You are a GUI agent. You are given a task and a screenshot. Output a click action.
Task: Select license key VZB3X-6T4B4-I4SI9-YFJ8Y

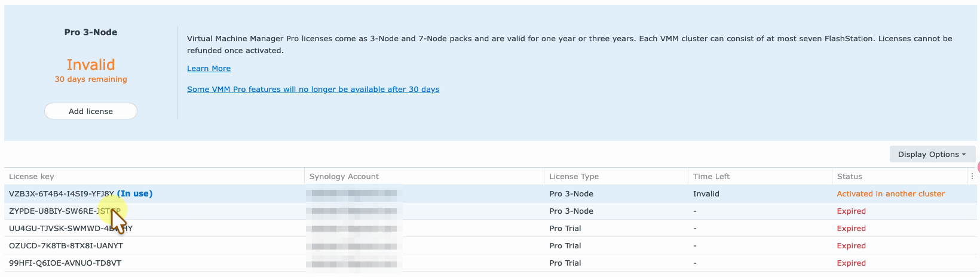point(62,194)
